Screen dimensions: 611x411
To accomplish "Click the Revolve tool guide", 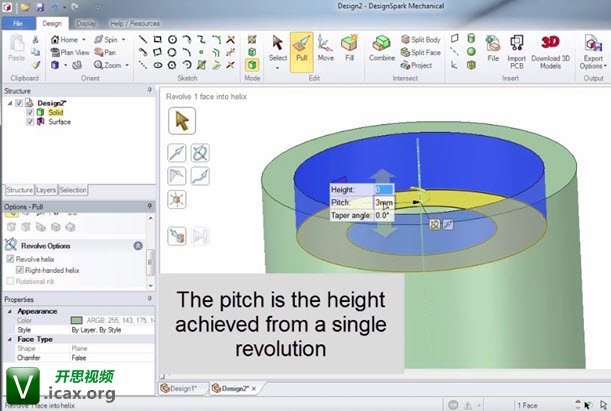I will [200, 153].
